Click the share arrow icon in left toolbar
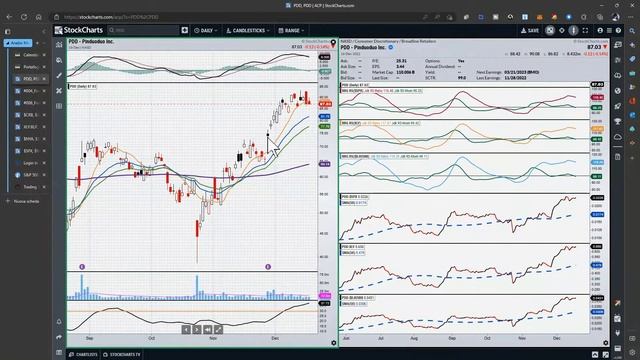The image size is (640, 360). (59, 337)
